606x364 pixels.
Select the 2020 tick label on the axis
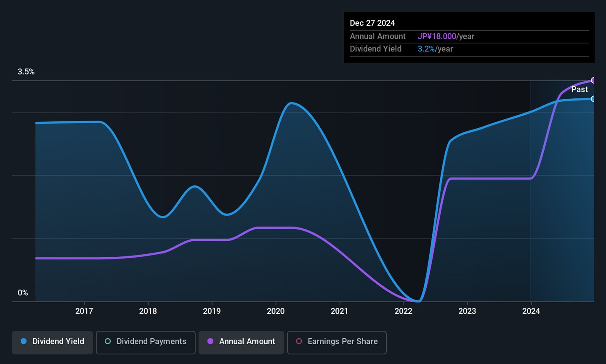276,311
